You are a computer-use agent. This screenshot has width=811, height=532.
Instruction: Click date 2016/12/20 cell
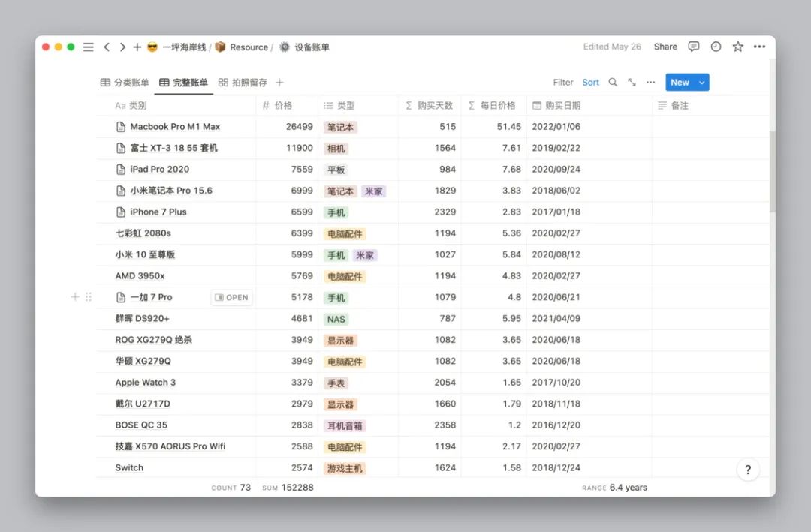[x=589, y=425]
